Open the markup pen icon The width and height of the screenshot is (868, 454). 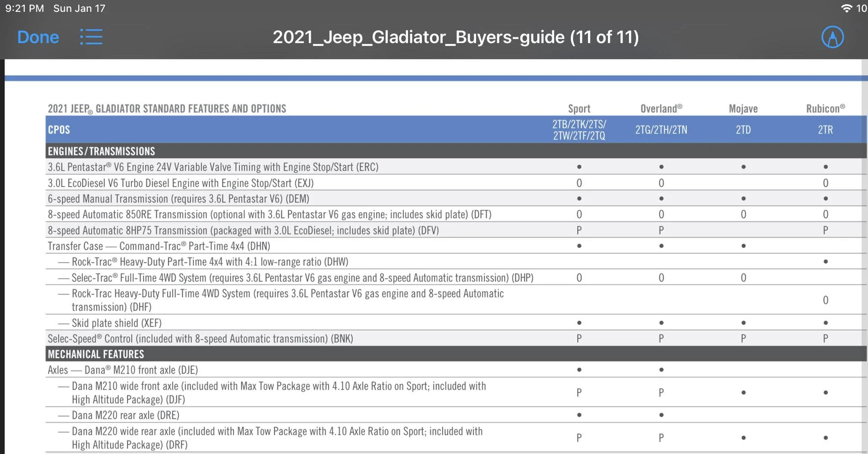tap(832, 37)
